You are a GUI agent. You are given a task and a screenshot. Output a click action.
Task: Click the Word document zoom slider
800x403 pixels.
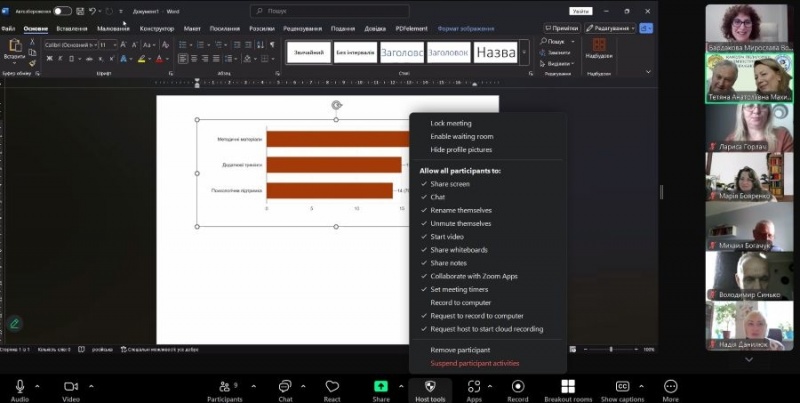pos(610,349)
